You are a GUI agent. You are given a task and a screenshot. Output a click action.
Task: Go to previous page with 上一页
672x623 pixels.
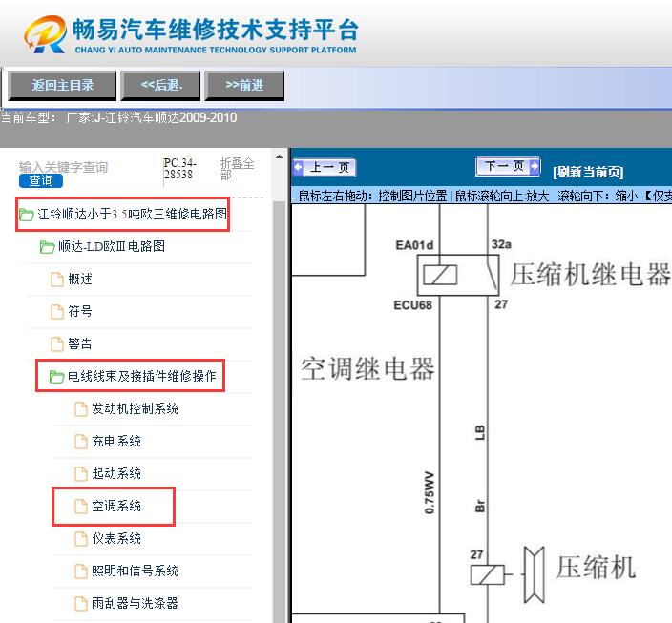(325, 167)
